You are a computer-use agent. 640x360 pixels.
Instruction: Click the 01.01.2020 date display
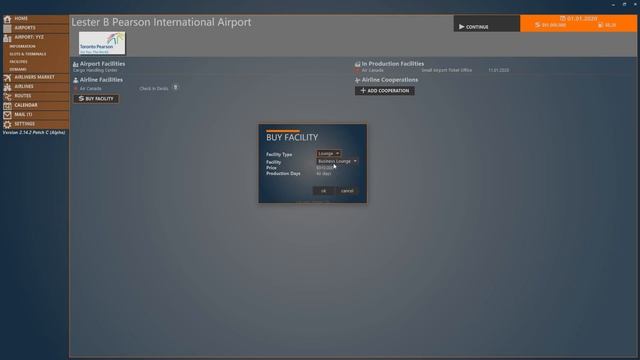click(x=582, y=19)
